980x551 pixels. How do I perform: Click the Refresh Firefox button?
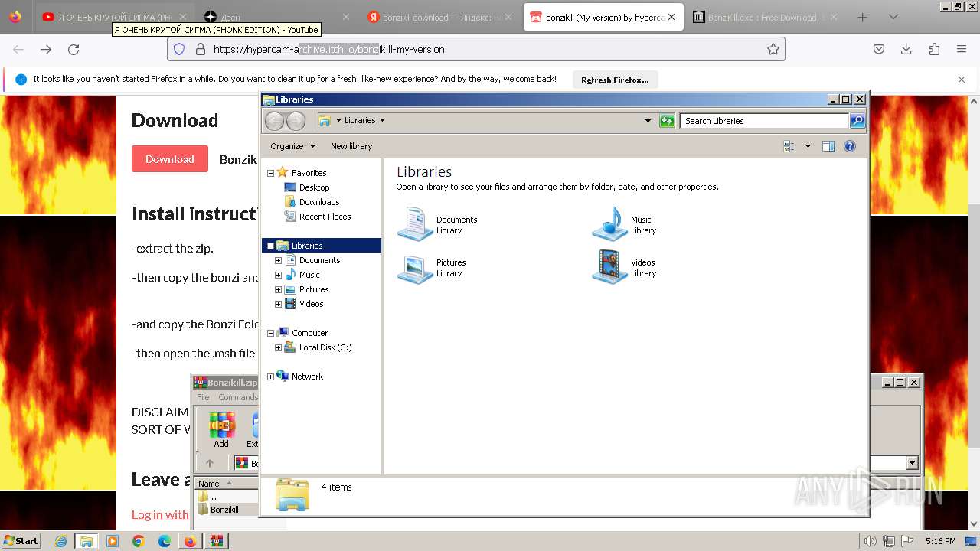click(615, 80)
